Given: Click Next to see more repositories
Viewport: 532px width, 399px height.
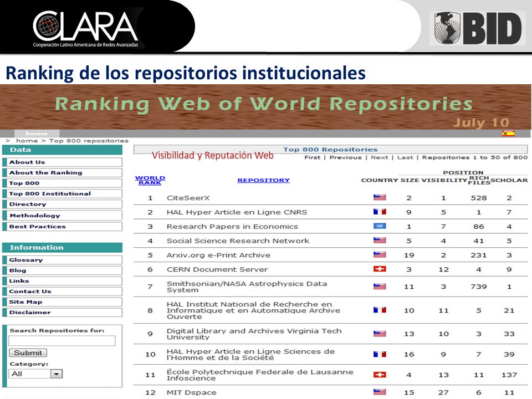Looking at the screenshot, I should click(x=379, y=157).
